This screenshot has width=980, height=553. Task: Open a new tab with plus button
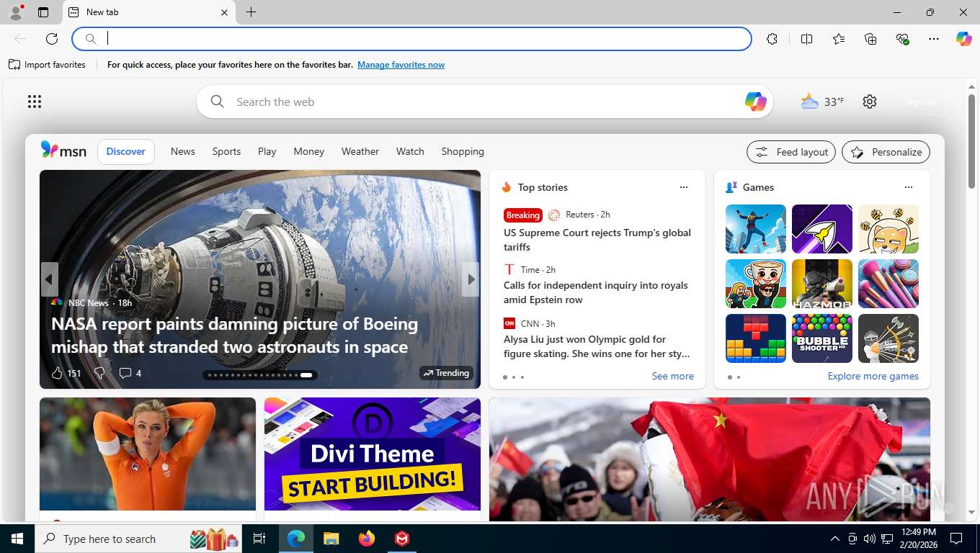point(251,12)
